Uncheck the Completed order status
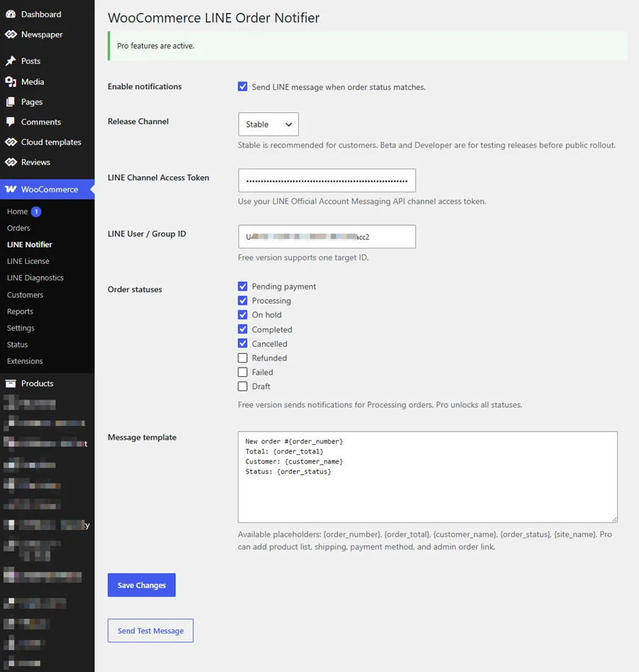Image resolution: width=639 pixels, height=672 pixels. coord(243,329)
